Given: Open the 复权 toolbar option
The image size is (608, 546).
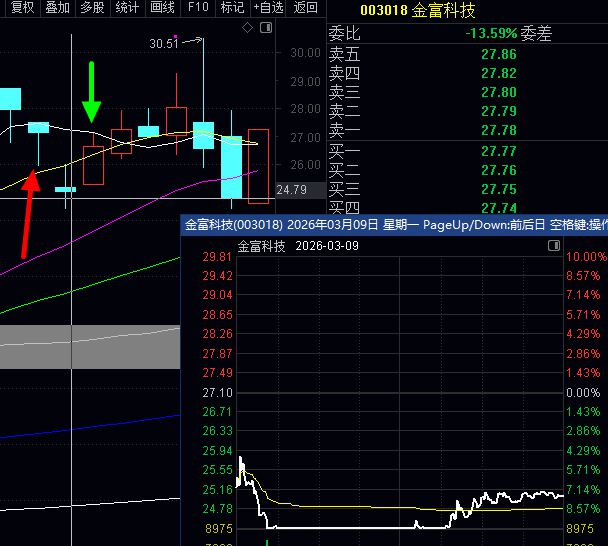Looking at the screenshot, I should pyautogui.click(x=22, y=7).
